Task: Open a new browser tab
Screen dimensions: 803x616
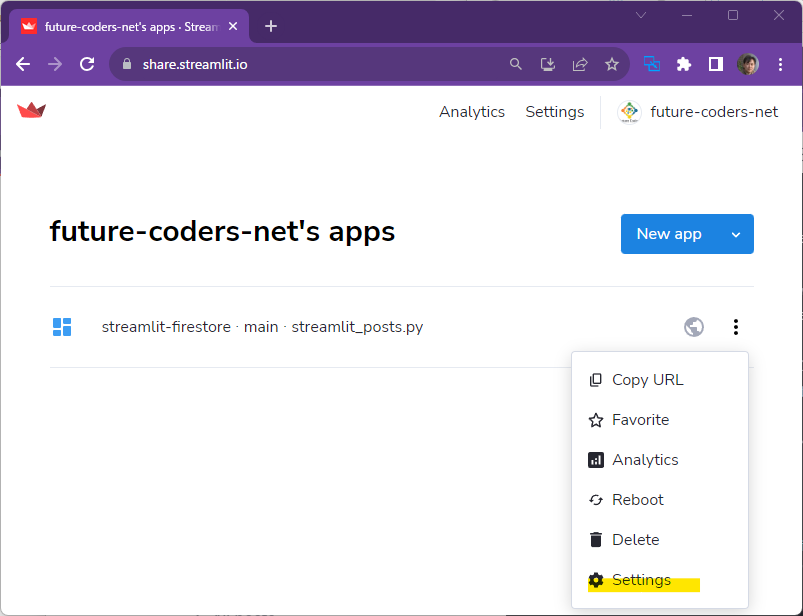Action: coord(271,26)
